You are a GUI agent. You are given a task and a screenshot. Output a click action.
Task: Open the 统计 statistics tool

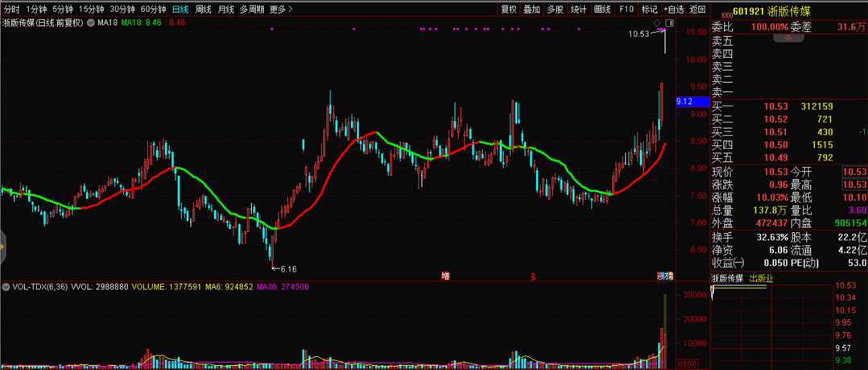tap(579, 9)
